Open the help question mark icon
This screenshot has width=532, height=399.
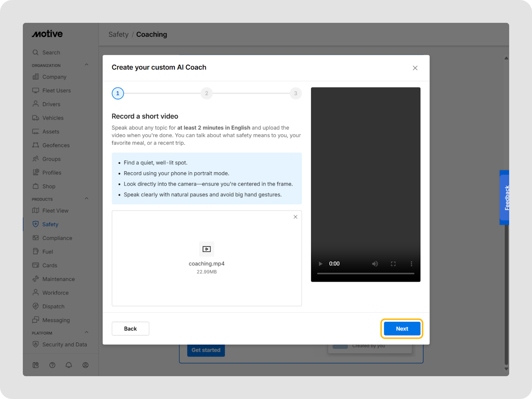pyautogui.click(x=52, y=365)
